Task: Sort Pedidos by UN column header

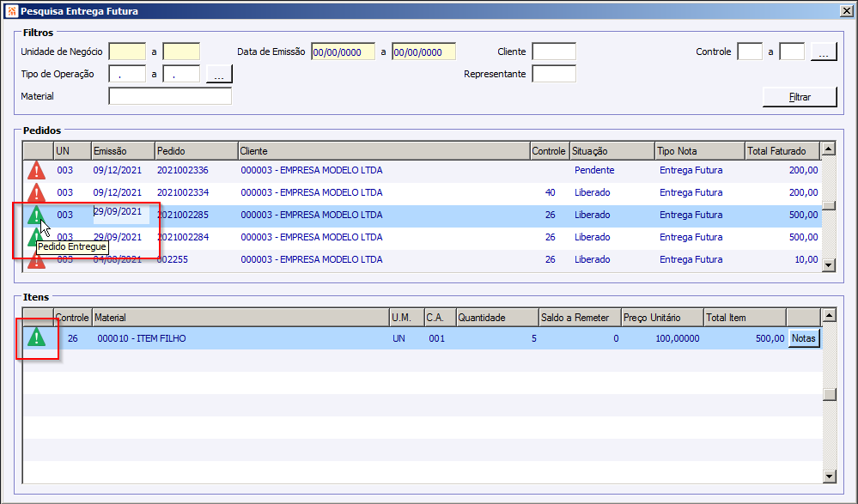Action: click(72, 151)
